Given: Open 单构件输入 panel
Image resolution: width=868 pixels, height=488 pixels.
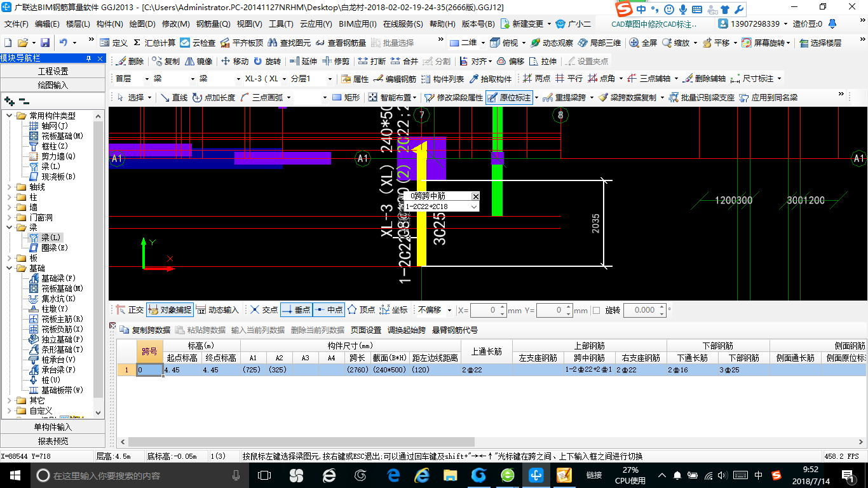Looking at the screenshot, I should (53, 427).
